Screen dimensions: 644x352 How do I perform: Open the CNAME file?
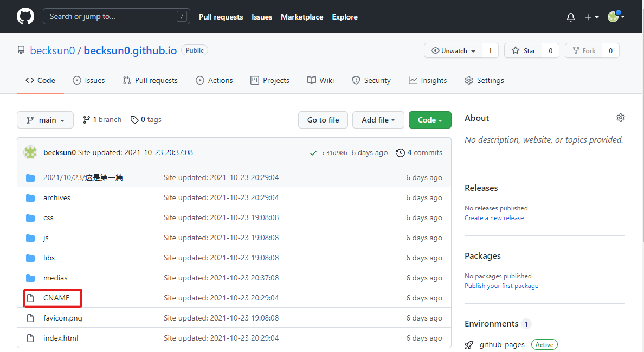coord(56,298)
